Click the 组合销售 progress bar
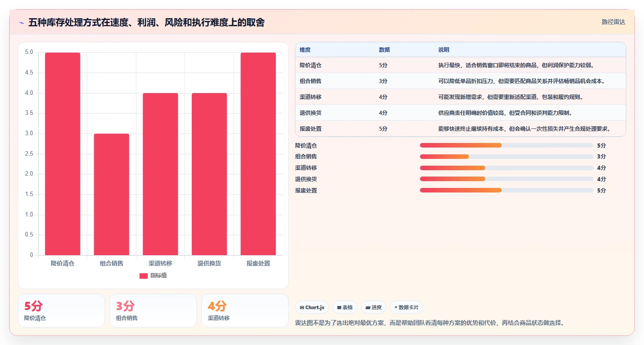The width and height of the screenshot is (644, 345). [507, 157]
